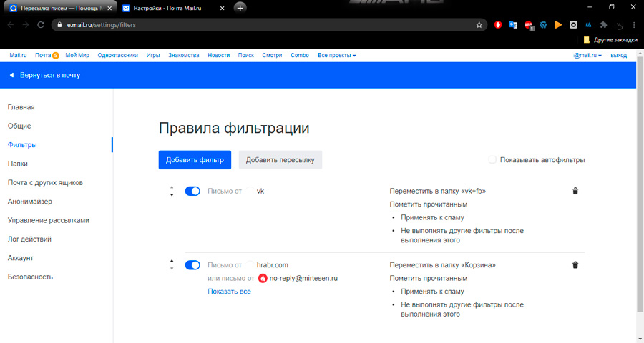Disable the vk filter toggle
The image size is (644, 343).
[x=192, y=191]
